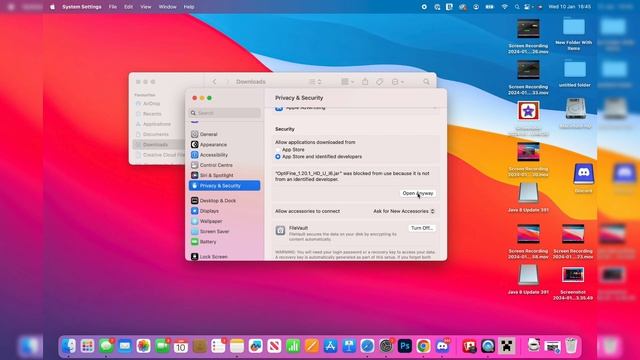Click the battery icon in menu bar

point(489,7)
